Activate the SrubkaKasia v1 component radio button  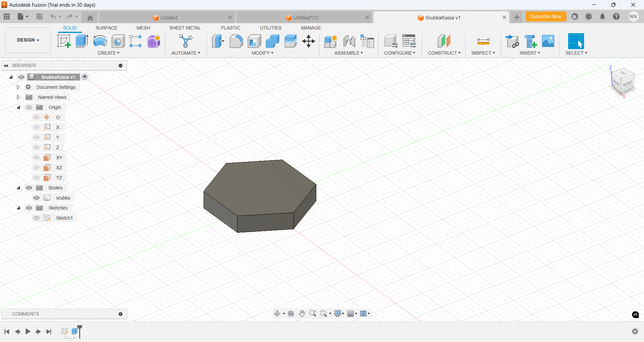click(85, 77)
